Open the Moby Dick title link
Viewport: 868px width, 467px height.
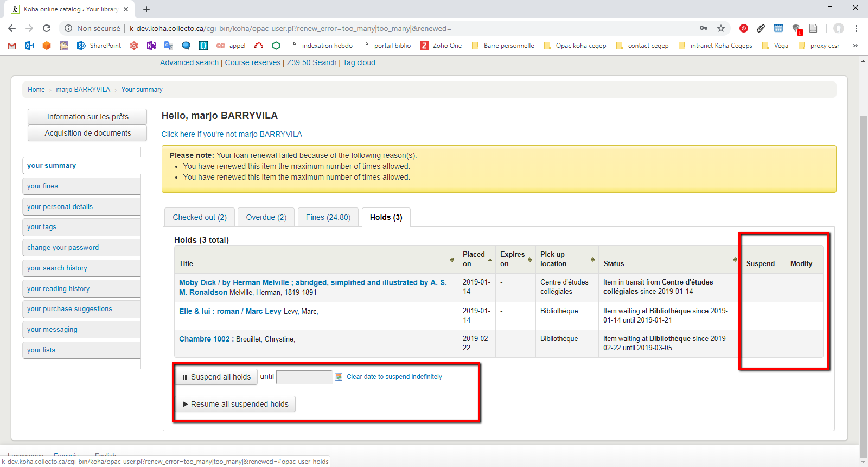pyautogui.click(x=312, y=282)
